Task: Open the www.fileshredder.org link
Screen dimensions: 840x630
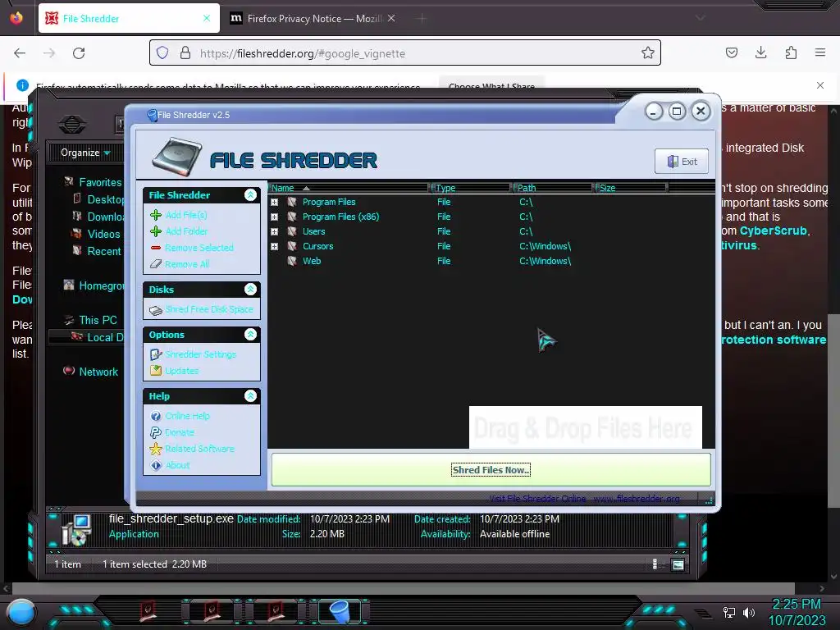Action: pyautogui.click(x=637, y=499)
